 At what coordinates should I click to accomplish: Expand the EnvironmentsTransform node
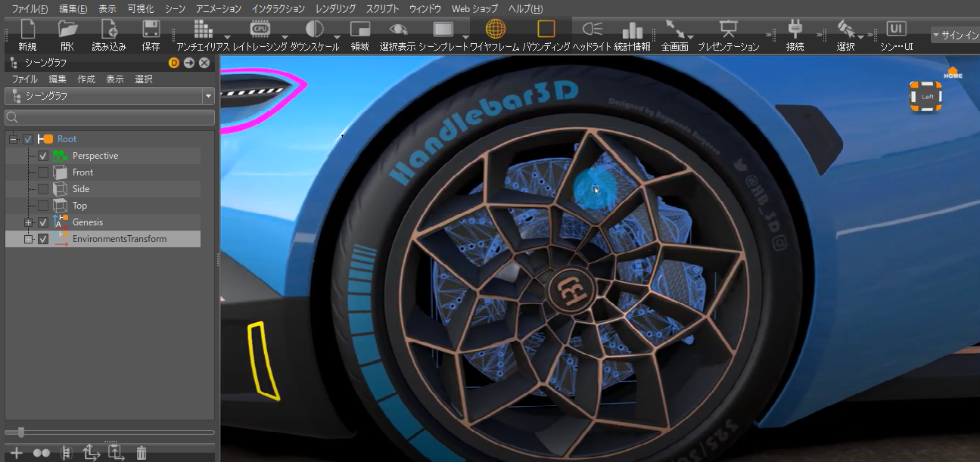coord(28,239)
